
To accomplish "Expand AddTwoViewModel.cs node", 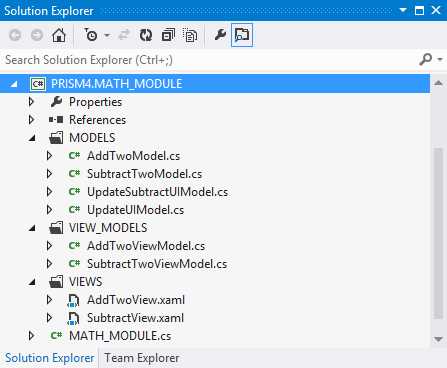I will click(x=49, y=246).
